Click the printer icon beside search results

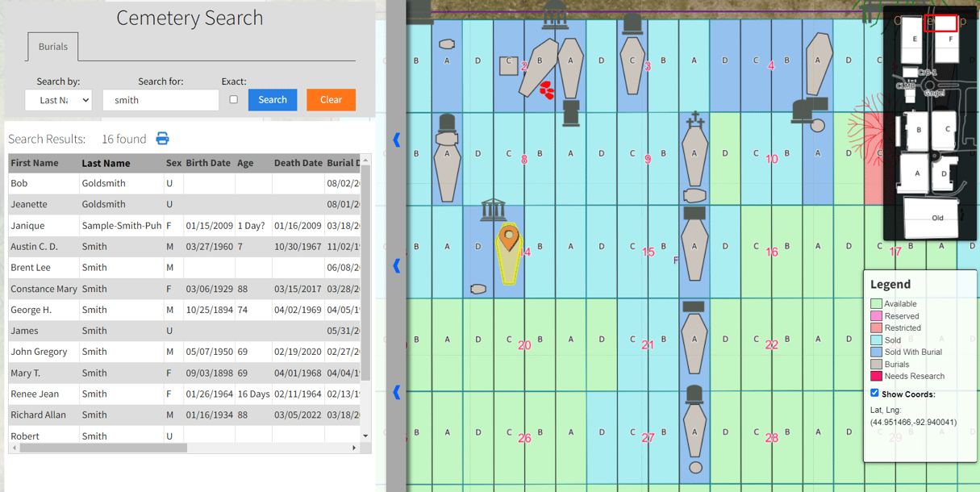coord(162,139)
